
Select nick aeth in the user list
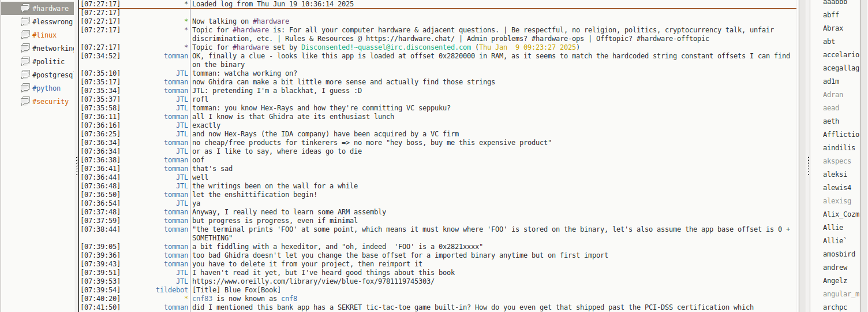pos(831,121)
